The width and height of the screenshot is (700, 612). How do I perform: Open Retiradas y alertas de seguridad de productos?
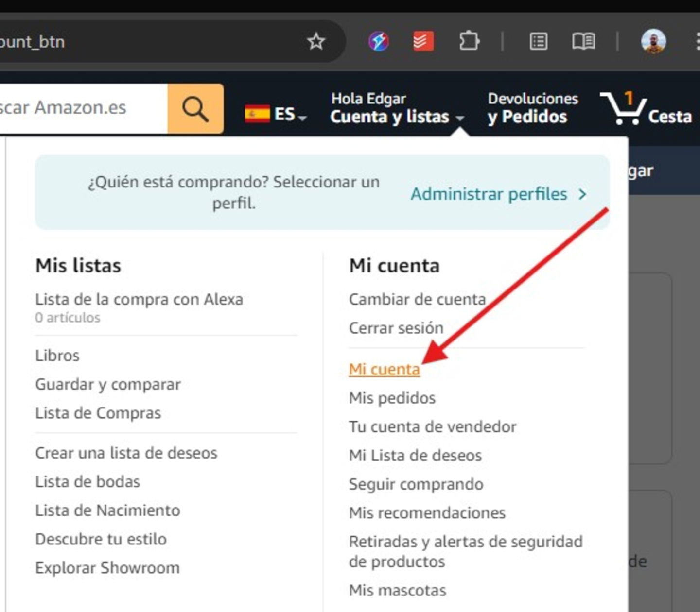point(466,551)
